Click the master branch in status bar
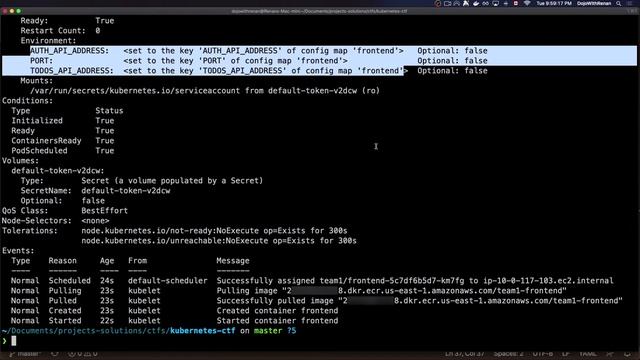640x360 pixels. click(25, 354)
